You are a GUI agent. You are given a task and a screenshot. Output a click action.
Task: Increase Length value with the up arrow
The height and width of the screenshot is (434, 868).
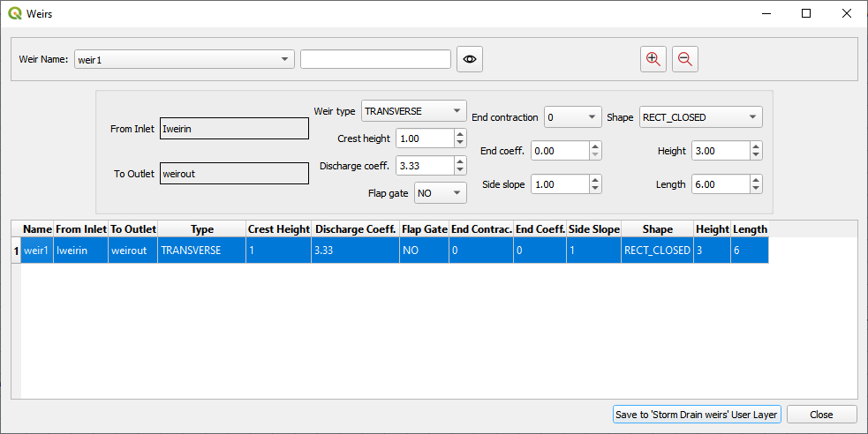click(756, 180)
